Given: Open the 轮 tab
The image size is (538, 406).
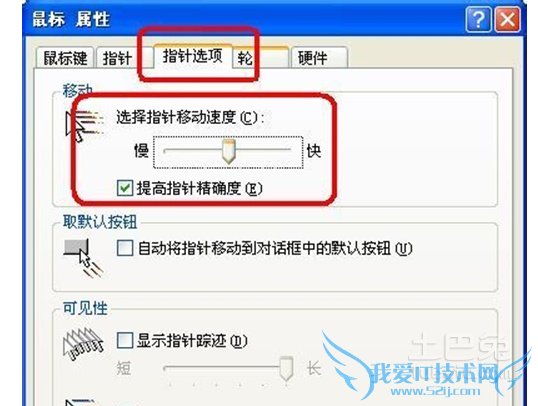Looking at the screenshot, I should (x=260, y=58).
